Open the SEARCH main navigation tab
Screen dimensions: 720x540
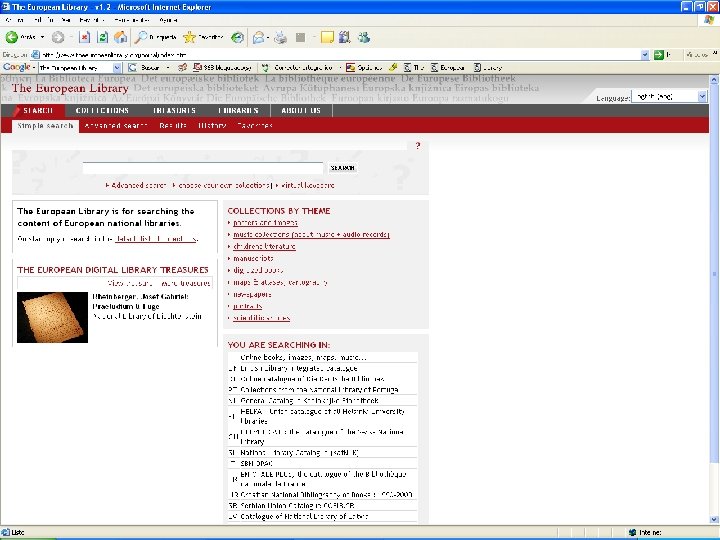(x=38, y=111)
